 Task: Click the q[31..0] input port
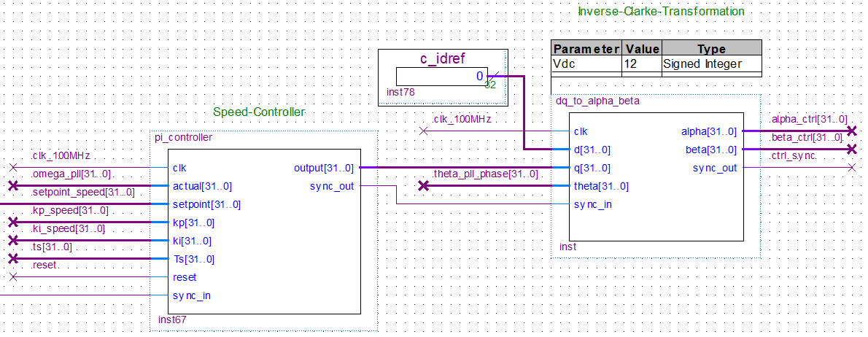[592, 168]
